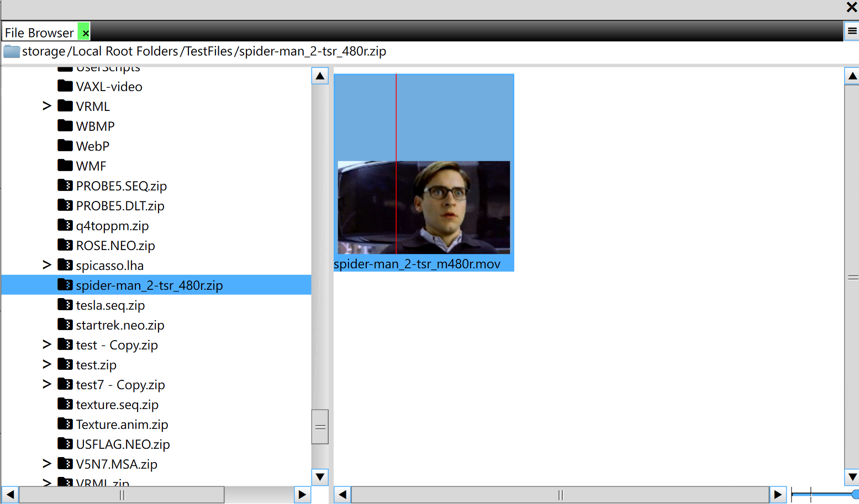Click the thumbnail pane horizontal scrollbar thumb
Image resolution: width=859 pixels, height=504 pixels.
click(560, 495)
